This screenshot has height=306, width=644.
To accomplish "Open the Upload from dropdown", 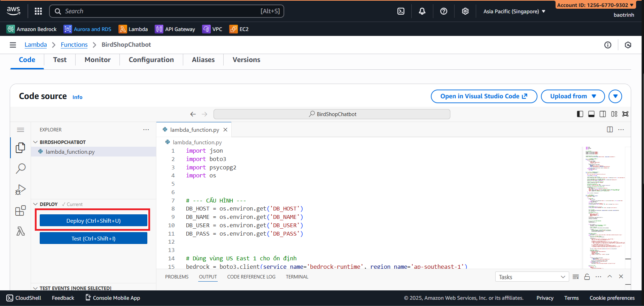I will click(x=573, y=96).
